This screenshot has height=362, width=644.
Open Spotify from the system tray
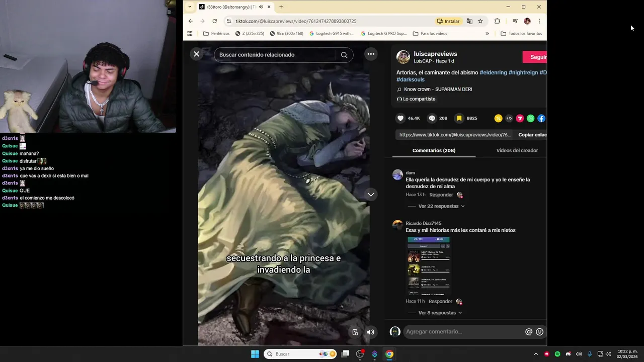tap(557, 354)
